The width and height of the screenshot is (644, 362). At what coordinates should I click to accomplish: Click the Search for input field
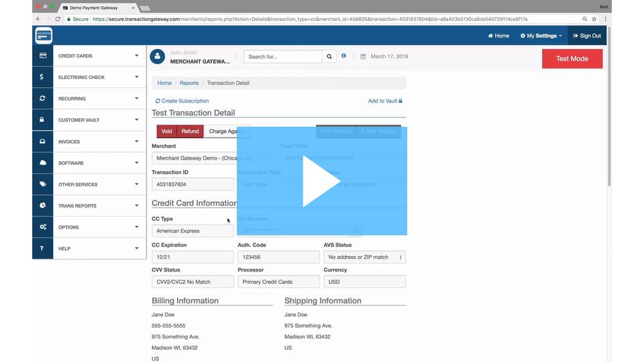point(283,56)
